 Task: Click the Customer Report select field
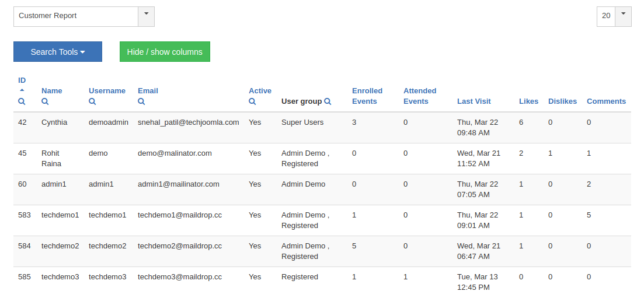(76, 16)
